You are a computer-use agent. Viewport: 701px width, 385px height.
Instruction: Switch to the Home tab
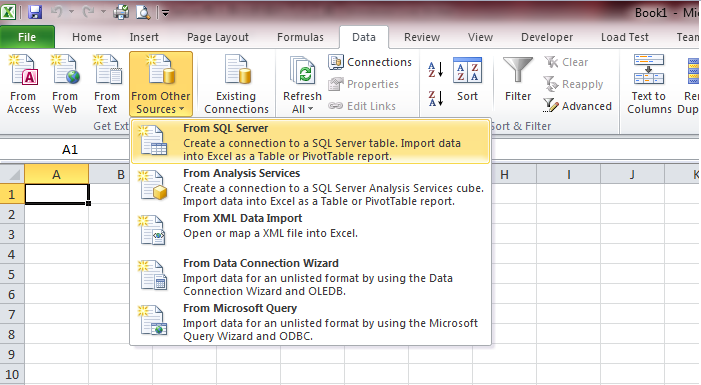(x=87, y=37)
